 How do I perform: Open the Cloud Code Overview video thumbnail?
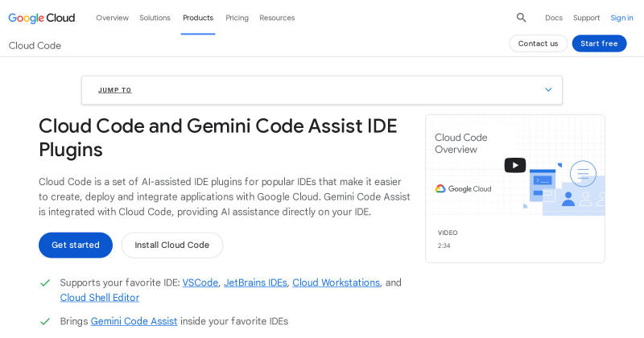click(x=515, y=165)
